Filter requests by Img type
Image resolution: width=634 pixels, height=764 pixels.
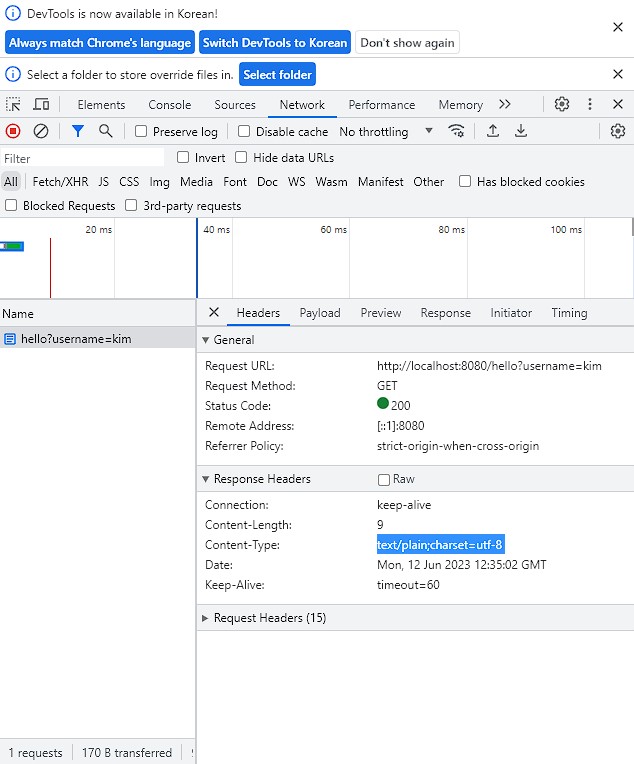tap(159, 182)
